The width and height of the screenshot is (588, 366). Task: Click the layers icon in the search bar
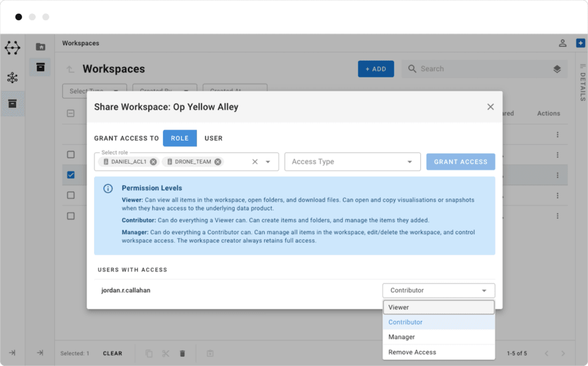point(557,69)
